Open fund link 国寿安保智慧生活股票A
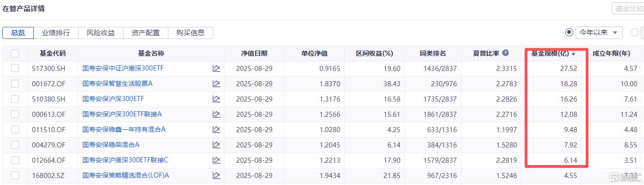 (118, 84)
